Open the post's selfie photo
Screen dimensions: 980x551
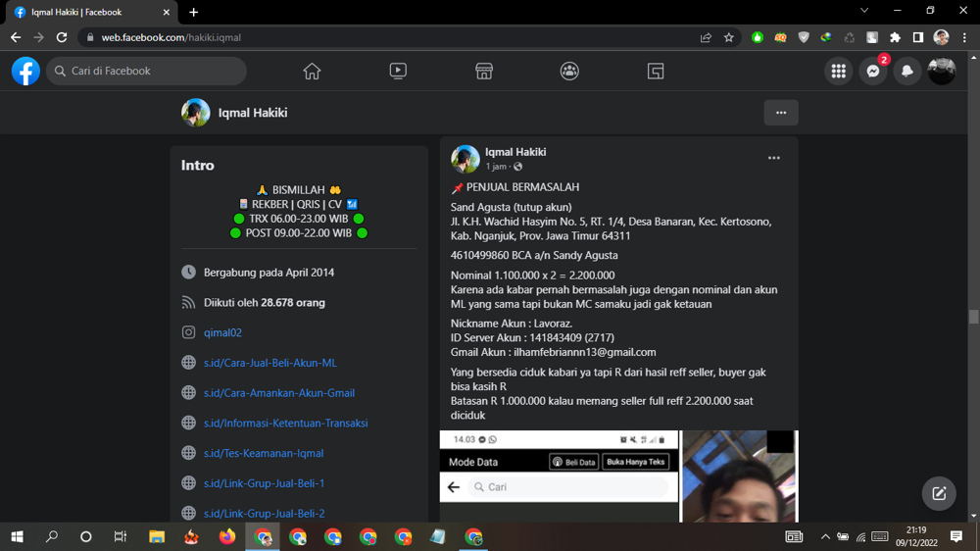pos(739,476)
